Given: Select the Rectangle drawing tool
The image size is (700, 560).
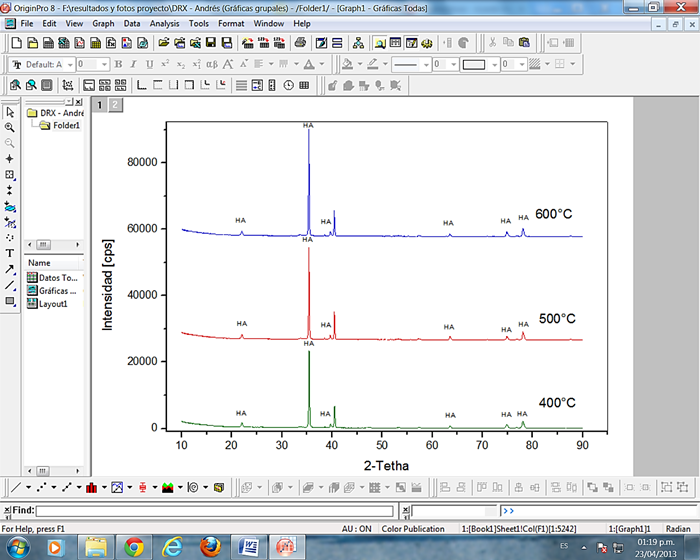Looking at the screenshot, I should click(x=10, y=300).
